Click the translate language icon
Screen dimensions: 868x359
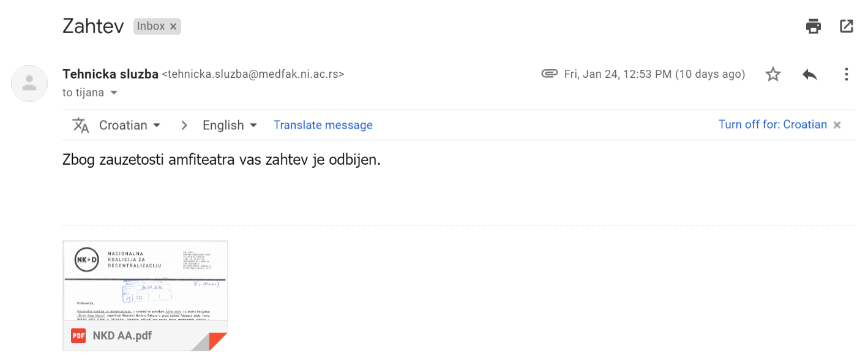pyautogui.click(x=81, y=124)
